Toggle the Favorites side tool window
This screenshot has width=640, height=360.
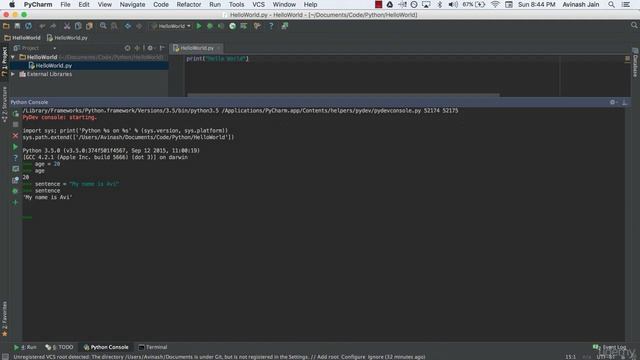click(4, 319)
